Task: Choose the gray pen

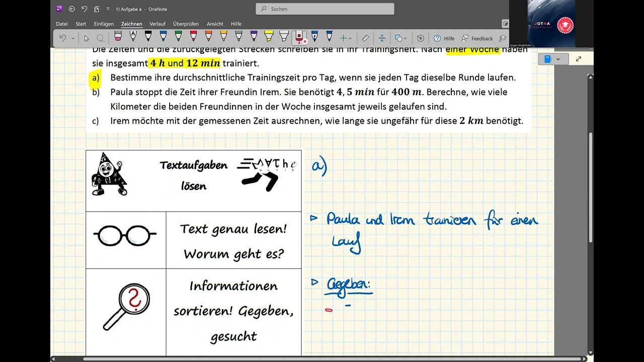Action: [238, 36]
